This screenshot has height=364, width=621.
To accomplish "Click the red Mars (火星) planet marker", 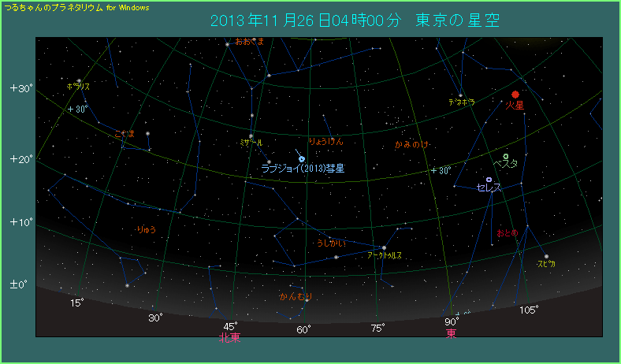I will coord(515,95).
